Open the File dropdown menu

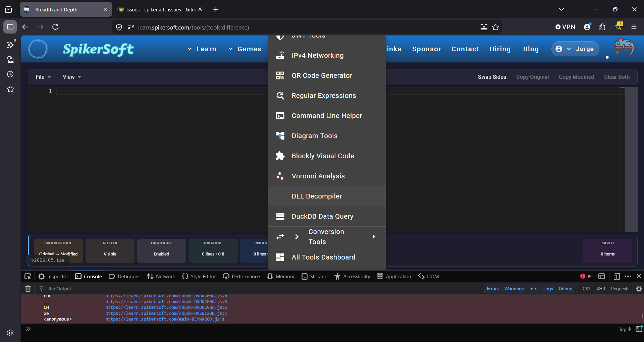pos(43,77)
